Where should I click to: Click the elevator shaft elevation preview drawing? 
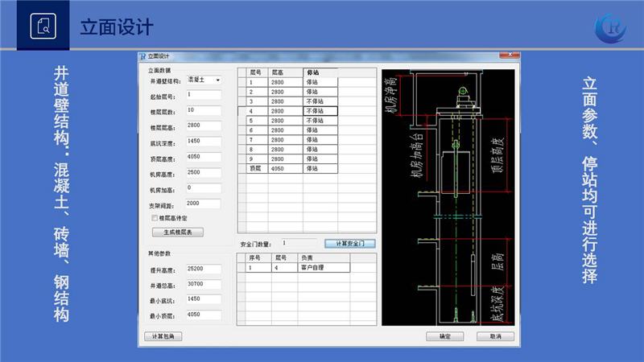[448, 197]
